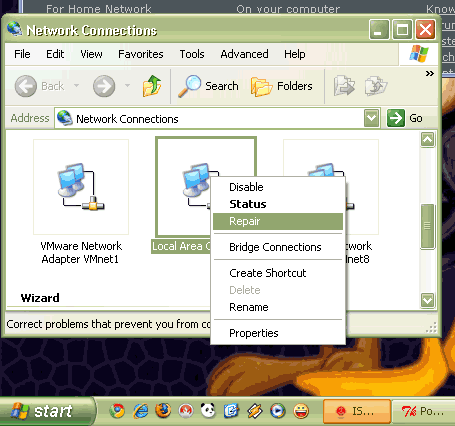455x426 pixels.
Task: Click the panda quick launch icon
Action: (x=208, y=411)
